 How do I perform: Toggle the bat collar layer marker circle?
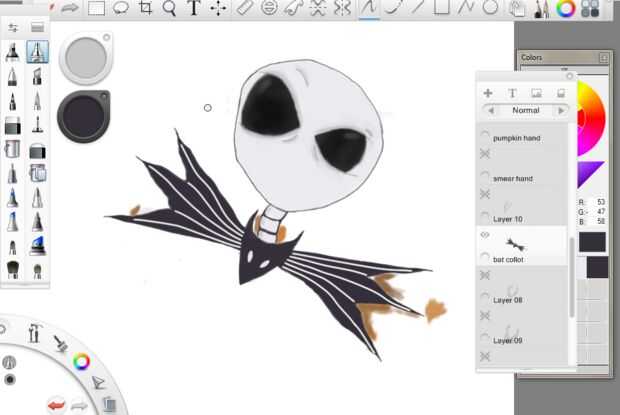click(485, 257)
